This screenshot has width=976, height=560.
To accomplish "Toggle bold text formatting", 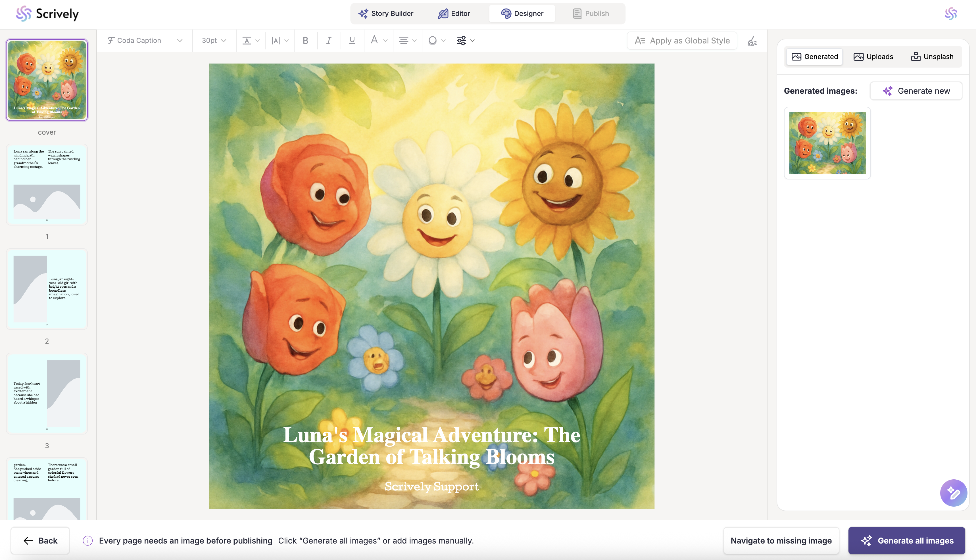I will (x=305, y=40).
